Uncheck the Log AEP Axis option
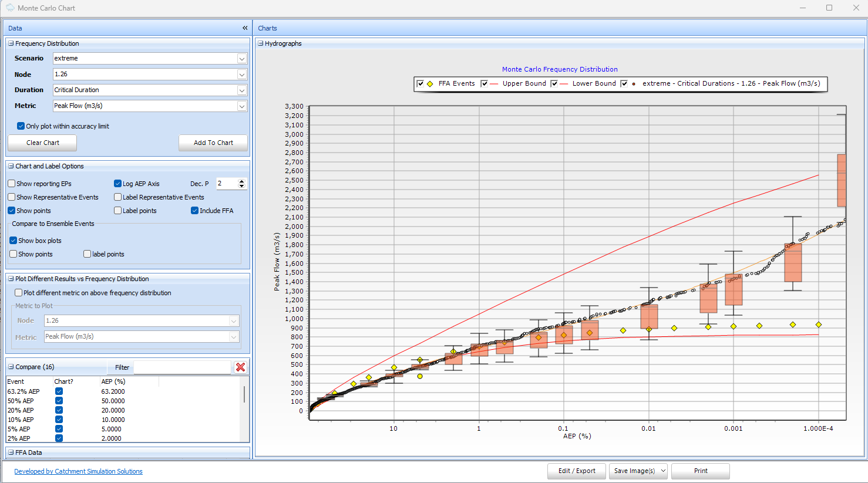Image resolution: width=868 pixels, height=483 pixels. [118, 184]
